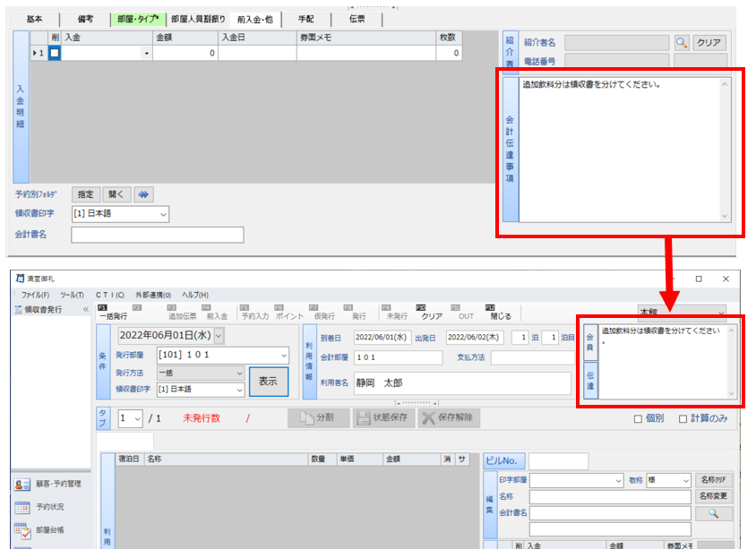Image resolution: width=756 pixels, height=558 pixels.
Task: Switch to the 部屋・タイプ tab
Action: pos(137,19)
